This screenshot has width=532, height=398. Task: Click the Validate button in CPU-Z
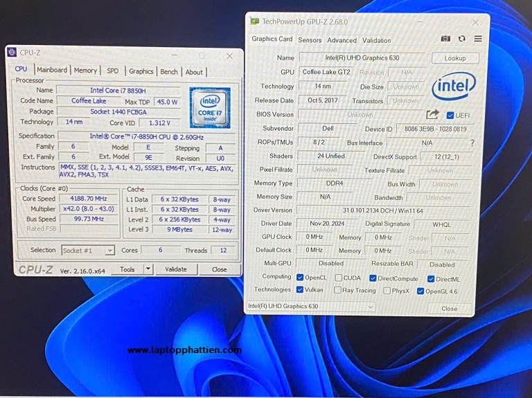(176, 269)
